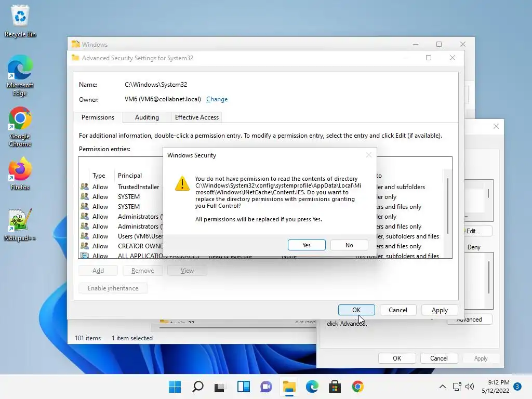Screen dimensions: 532x399
Task: Click the Enable inheritance button
Action: [x=113, y=288]
